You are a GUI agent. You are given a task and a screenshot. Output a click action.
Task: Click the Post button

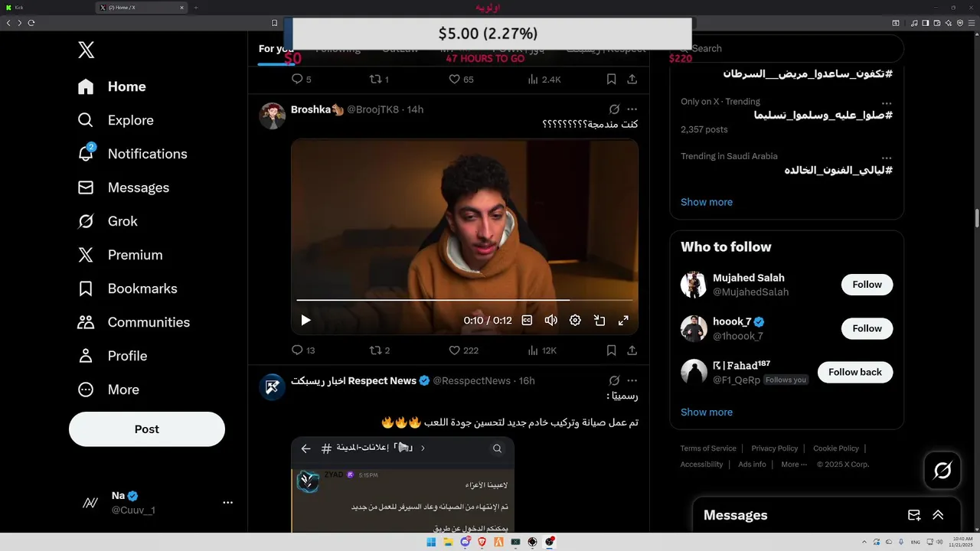point(147,429)
